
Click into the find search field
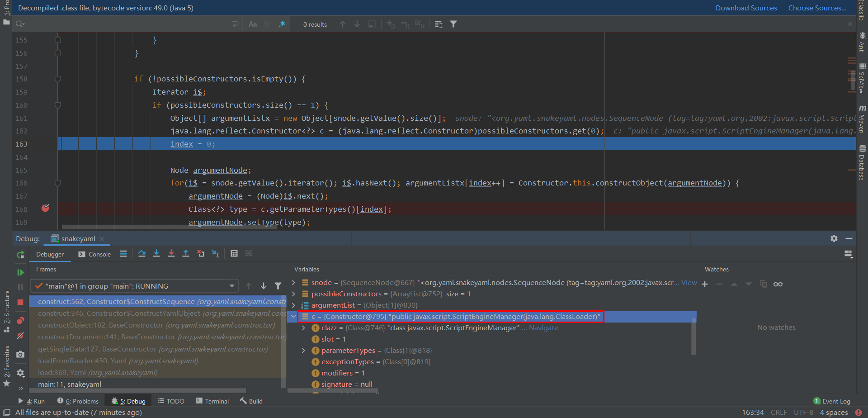coord(127,24)
